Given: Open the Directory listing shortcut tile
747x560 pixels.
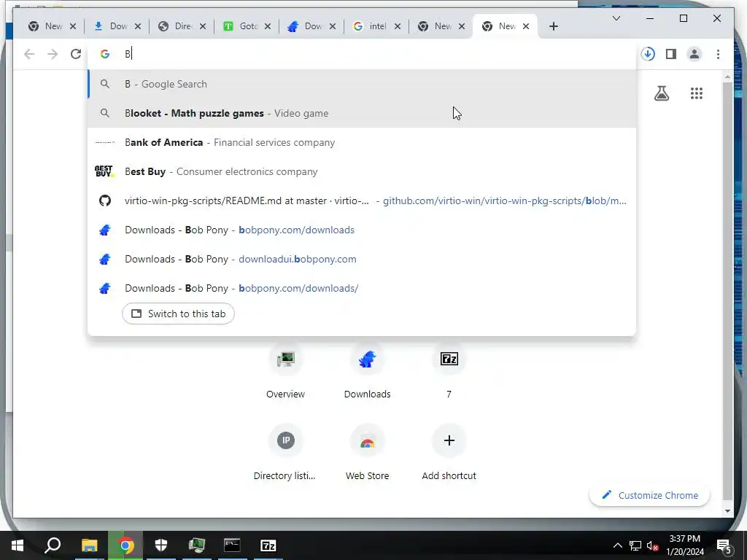Looking at the screenshot, I should (285, 454).
